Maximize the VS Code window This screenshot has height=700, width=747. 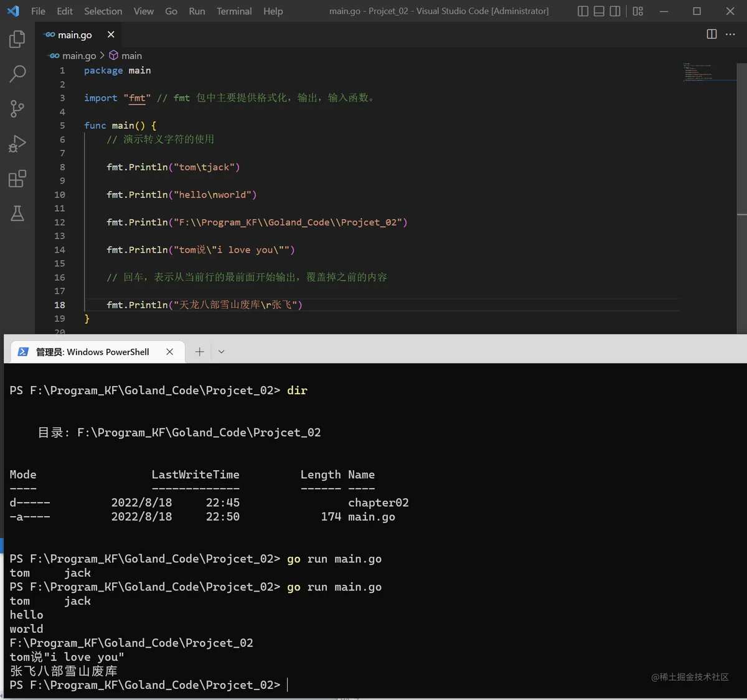(x=697, y=11)
